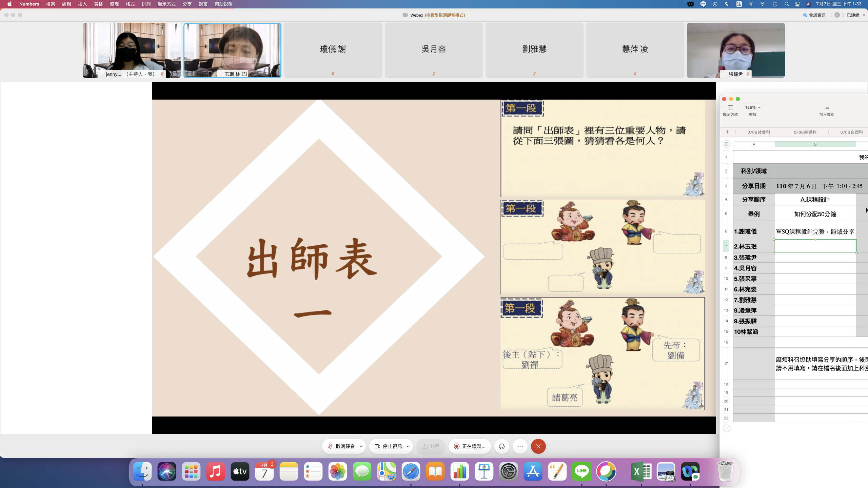Switch to the 0706輔導科 sheet tab
The image size is (868, 488).
tap(805, 132)
